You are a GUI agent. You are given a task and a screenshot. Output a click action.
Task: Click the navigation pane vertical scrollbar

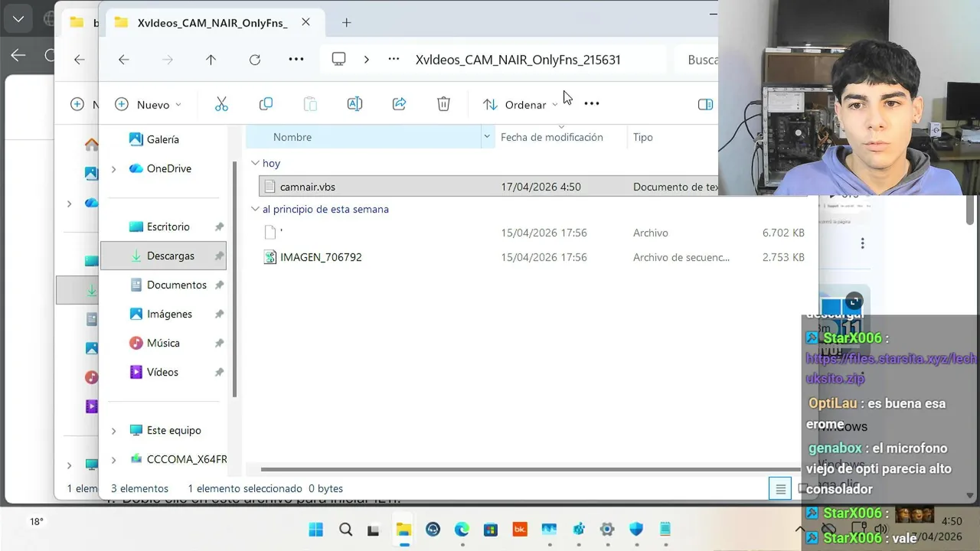tap(234, 279)
